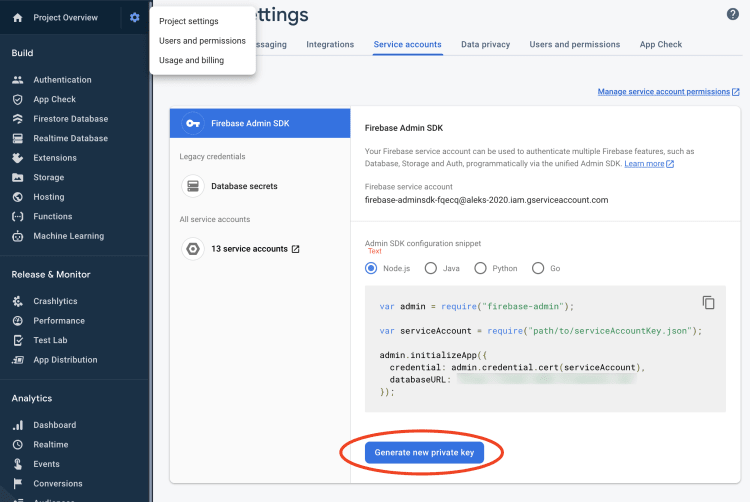Open Test Lab in the sidebar
The height and width of the screenshot is (502, 750).
click(50, 340)
